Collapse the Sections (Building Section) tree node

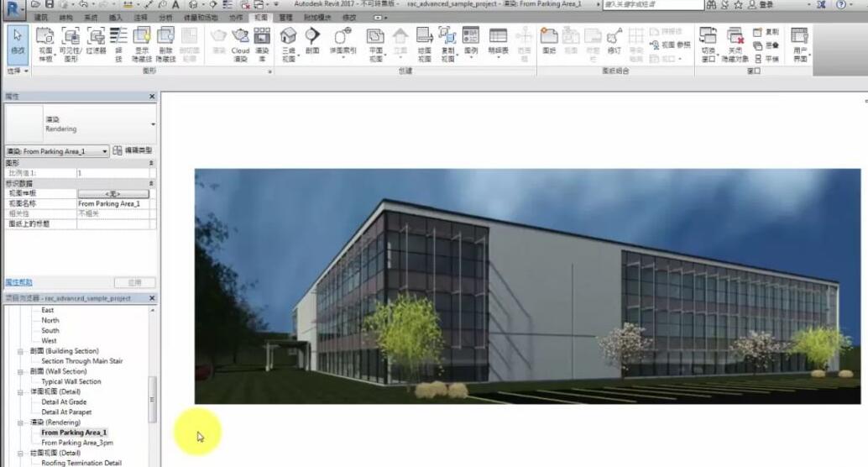click(20, 351)
